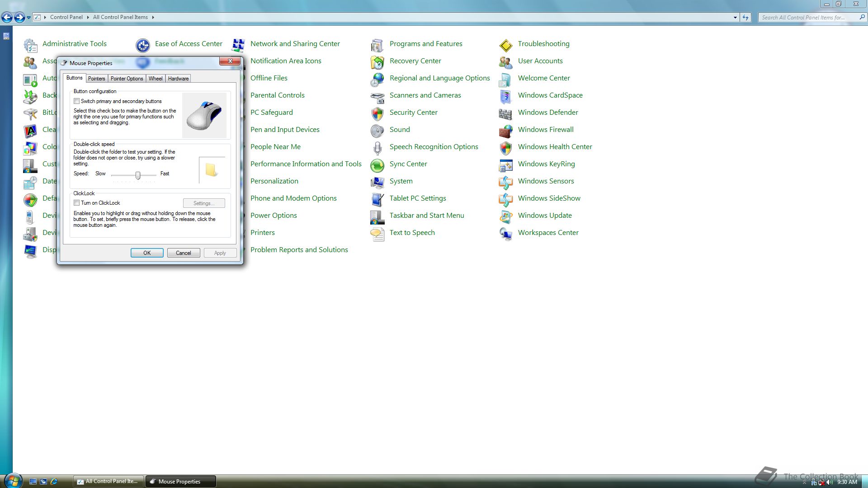Click the Mouse Properties taskbar button
The image size is (868, 488).
point(180,482)
